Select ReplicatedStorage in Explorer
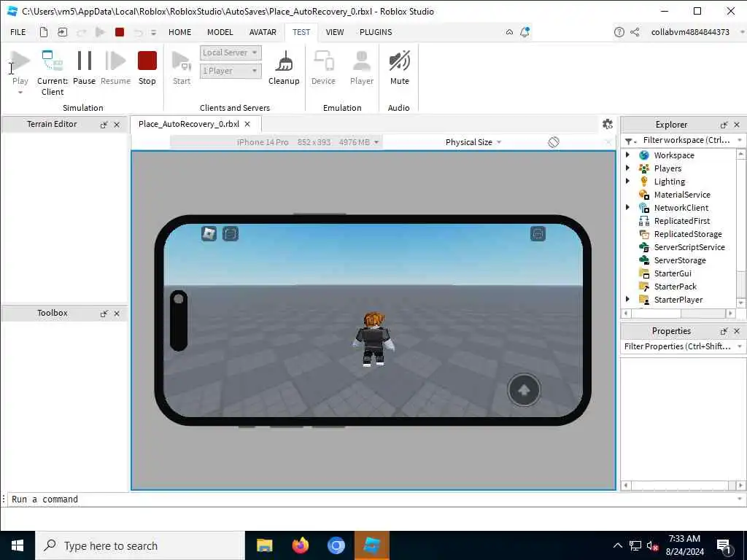 687,234
